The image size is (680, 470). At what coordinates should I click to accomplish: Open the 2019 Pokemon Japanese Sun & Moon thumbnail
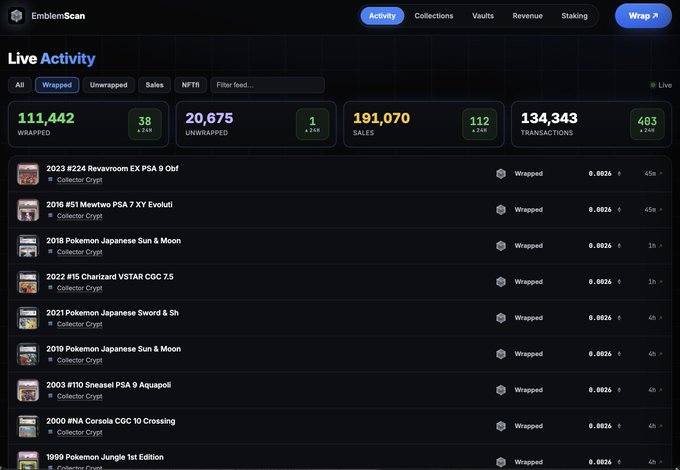pos(28,354)
